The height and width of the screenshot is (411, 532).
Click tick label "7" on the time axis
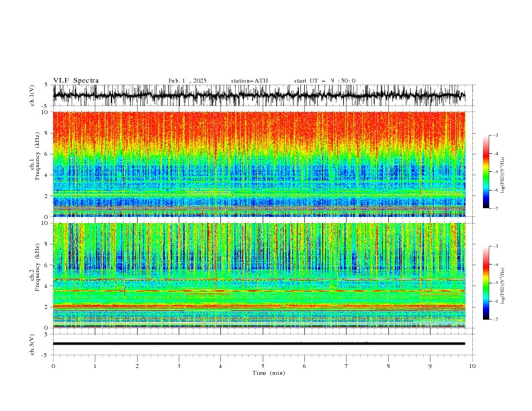(x=347, y=366)
